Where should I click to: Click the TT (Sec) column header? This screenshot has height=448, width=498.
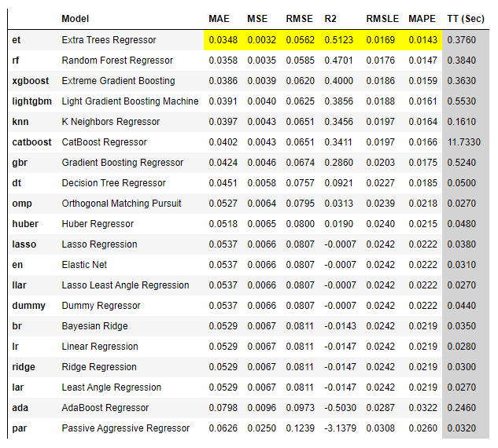tap(466, 19)
